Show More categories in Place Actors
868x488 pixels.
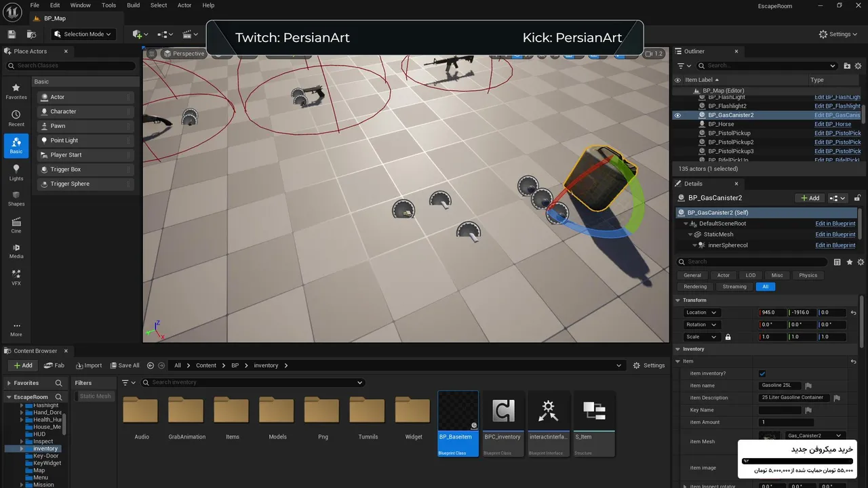(16, 329)
